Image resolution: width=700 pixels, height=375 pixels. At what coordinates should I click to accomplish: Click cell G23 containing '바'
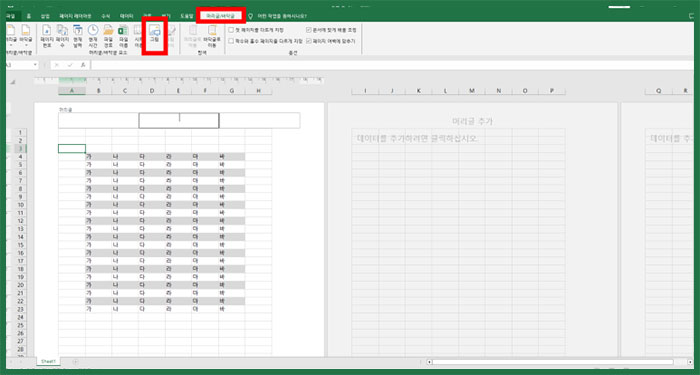[x=232, y=309]
